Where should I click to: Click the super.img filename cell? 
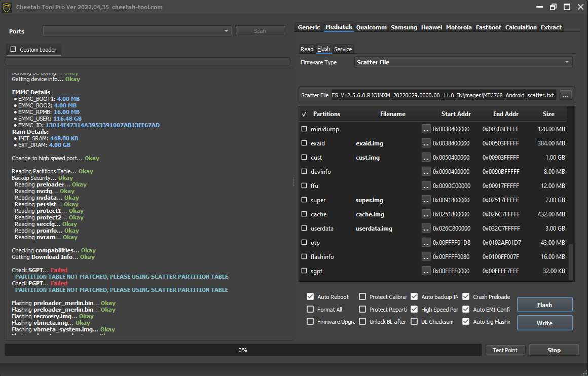[370, 200]
